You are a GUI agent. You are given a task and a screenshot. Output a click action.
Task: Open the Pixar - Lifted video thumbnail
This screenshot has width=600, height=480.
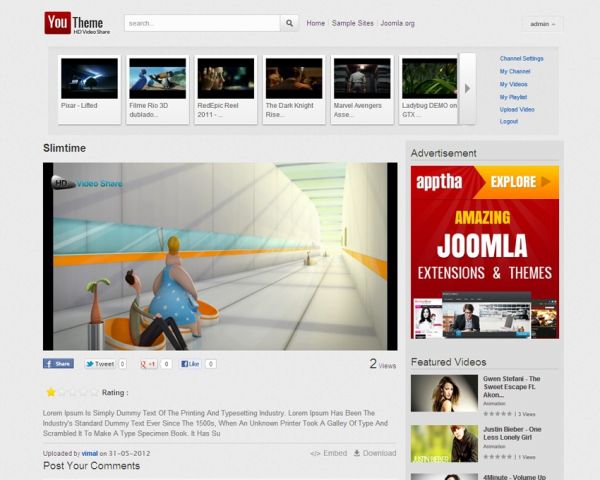89,78
